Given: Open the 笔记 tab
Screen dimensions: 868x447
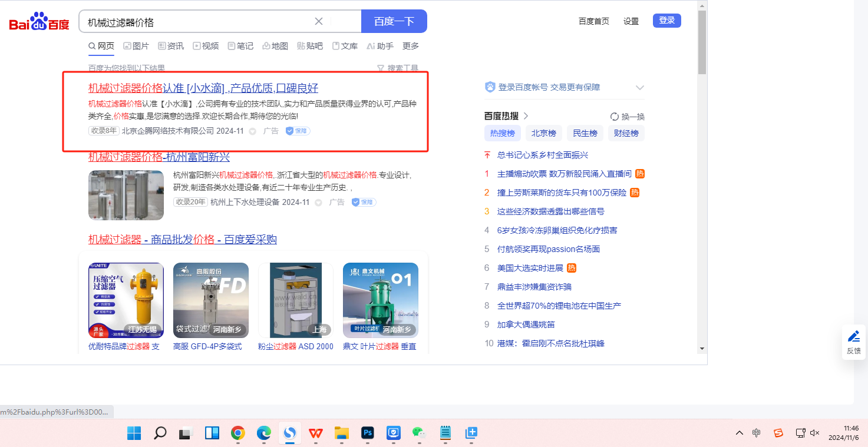Looking at the screenshot, I should coord(240,46).
